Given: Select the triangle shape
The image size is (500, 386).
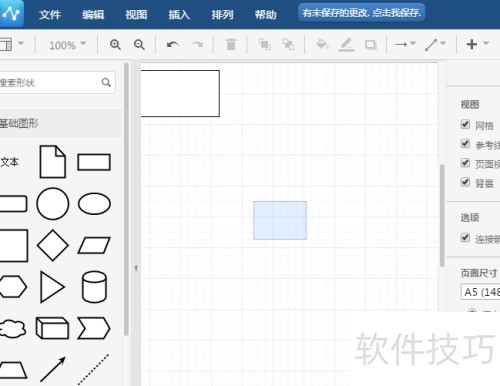Looking at the screenshot, I should [x=52, y=287].
